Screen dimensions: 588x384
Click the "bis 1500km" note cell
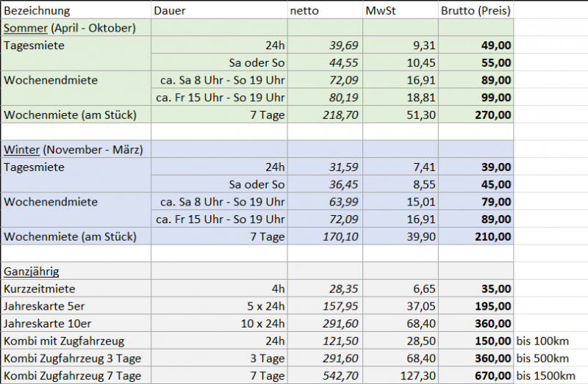[545, 376]
